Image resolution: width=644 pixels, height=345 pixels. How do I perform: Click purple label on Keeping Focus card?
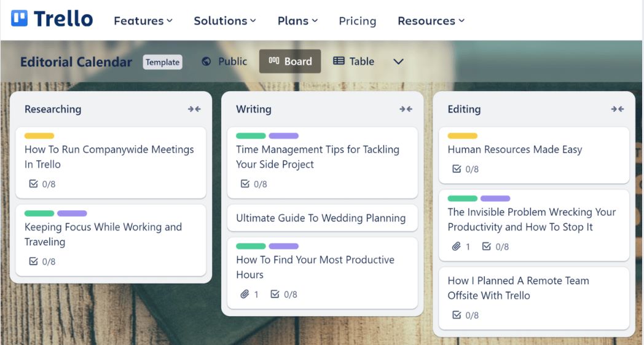click(x=72, y=213)
